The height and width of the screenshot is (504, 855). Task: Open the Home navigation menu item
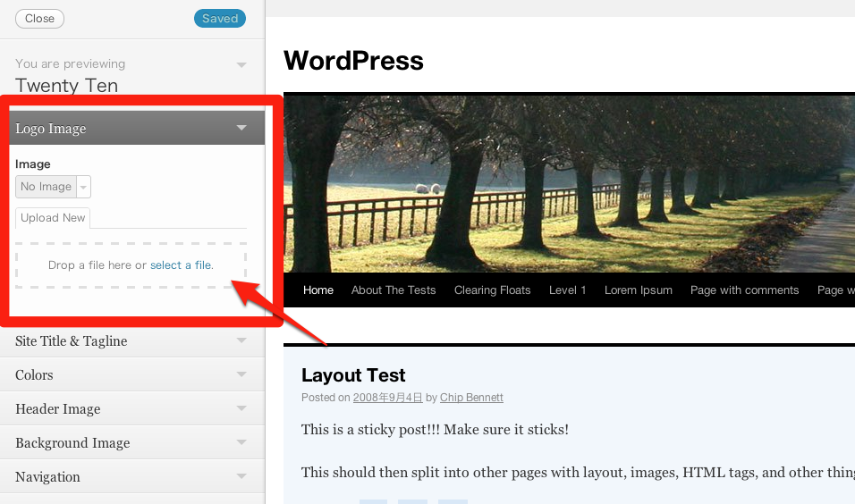(317, 290)
